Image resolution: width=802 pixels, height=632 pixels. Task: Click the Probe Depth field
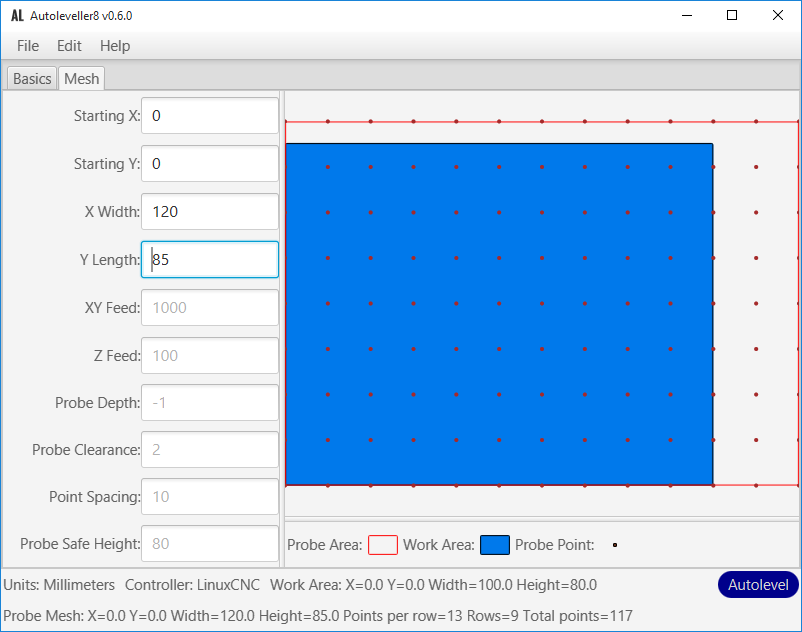click(x=210, y=403)
